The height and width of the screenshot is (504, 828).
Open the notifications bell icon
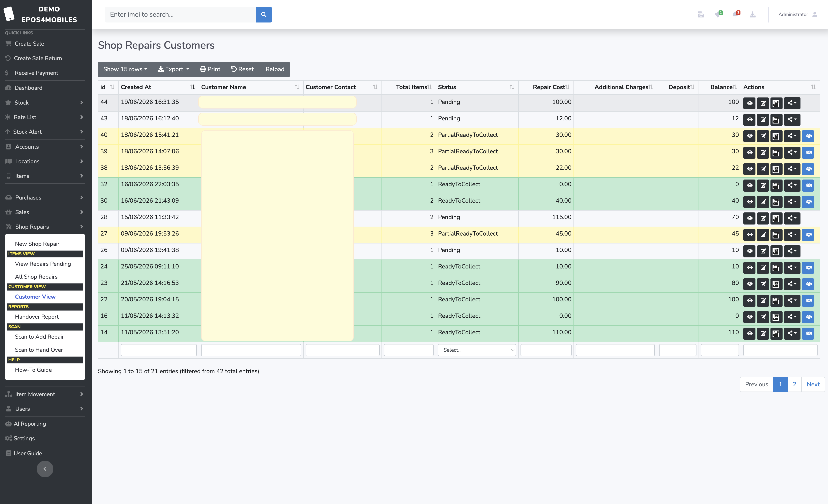tap(735, 14)
